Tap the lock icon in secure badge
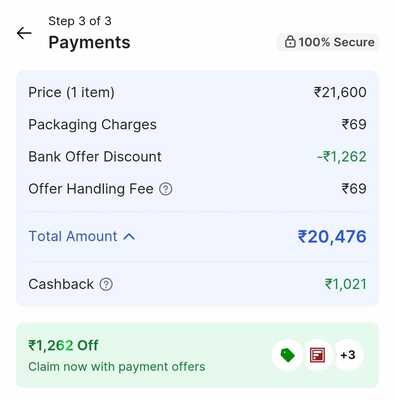The image size is (395, 400). point(290,42)
